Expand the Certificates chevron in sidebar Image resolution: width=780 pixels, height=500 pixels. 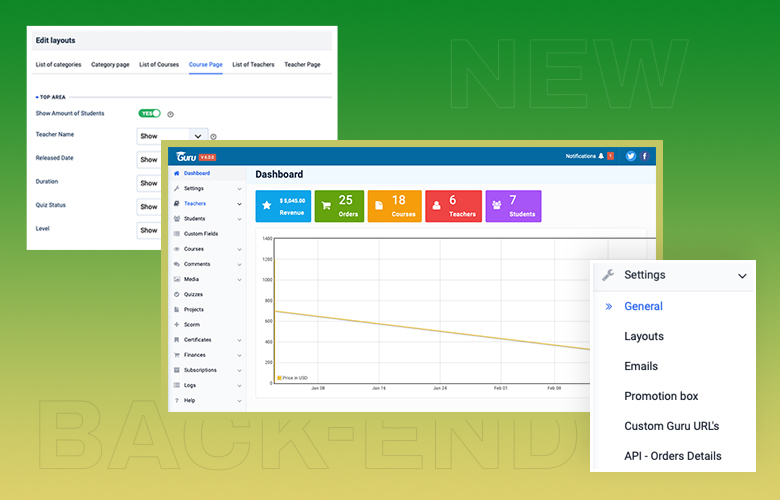[239, 340]
